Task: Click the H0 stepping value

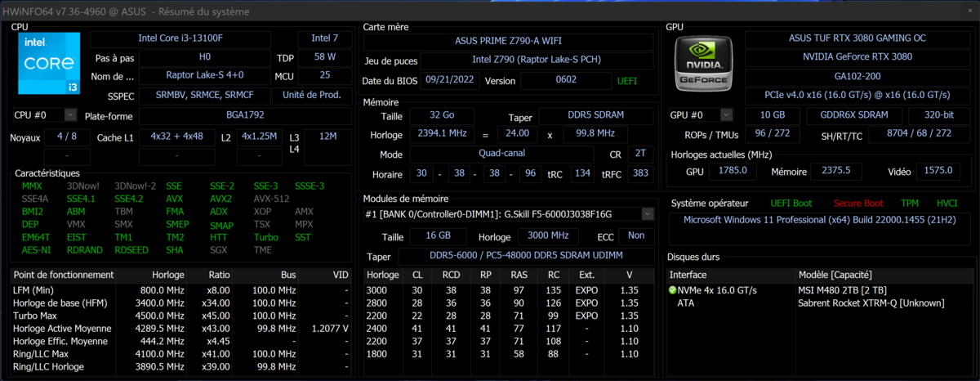Action: pyautogui.click(x=204, y=57)
